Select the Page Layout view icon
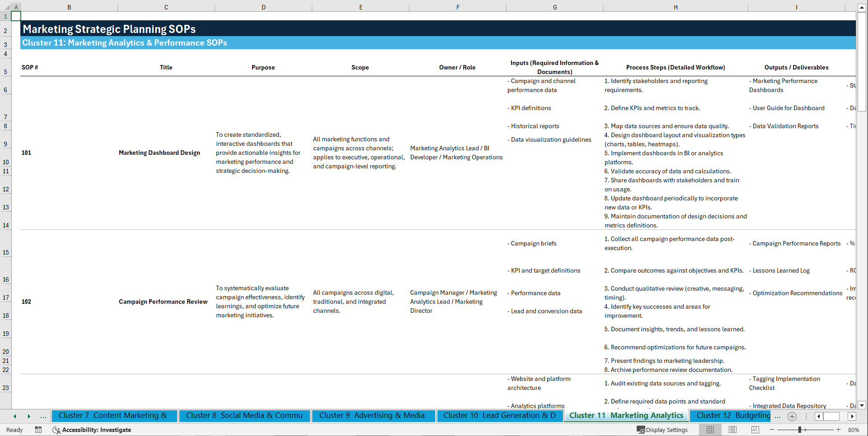Image resolution: width=868 pixels, height=436 pixels. [x=732, y=430]
